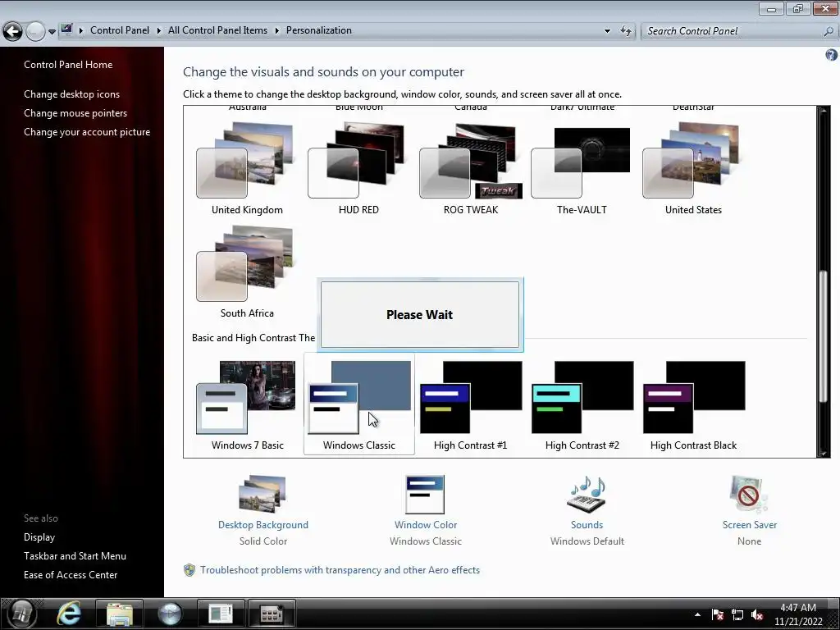This screenshot has width=840, height=630.
Task: Open Sounds settings icon
Action: click(587, 494)
